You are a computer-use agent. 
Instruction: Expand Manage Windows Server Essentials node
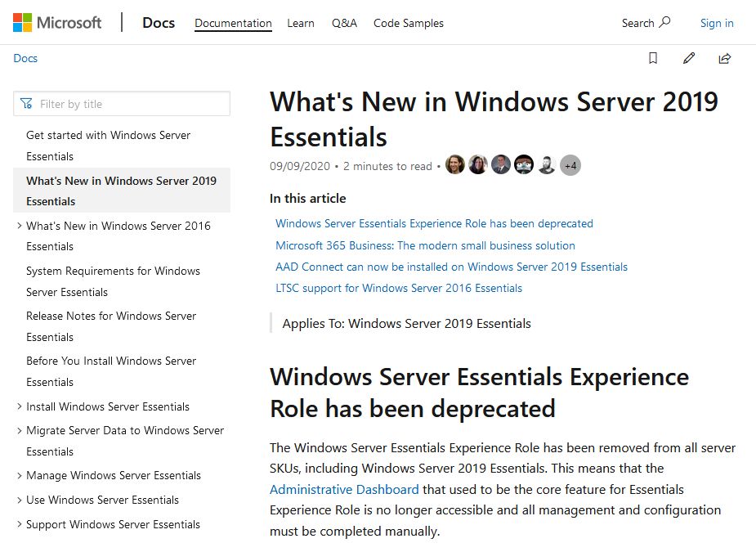click(x=20, y=475)
